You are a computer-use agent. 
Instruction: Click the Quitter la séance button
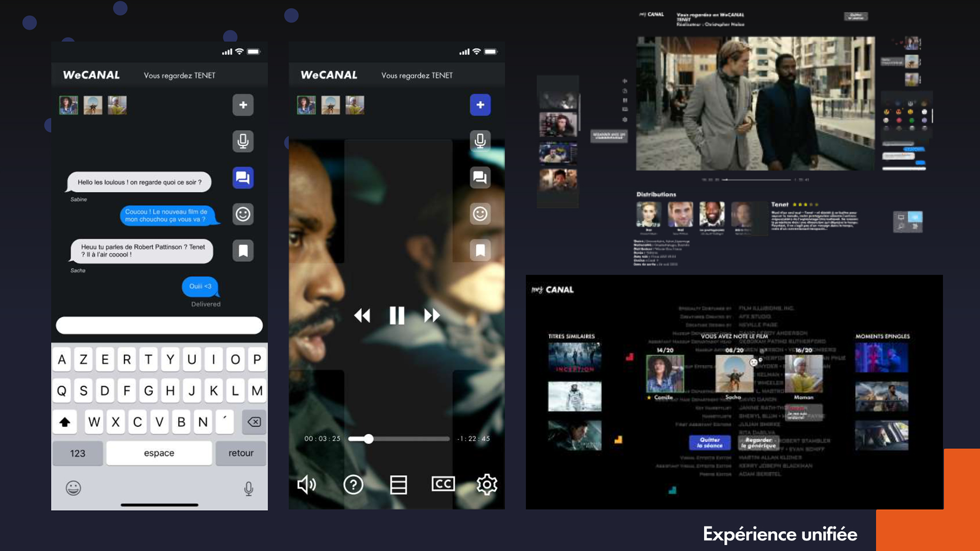[x=710, y=442]
